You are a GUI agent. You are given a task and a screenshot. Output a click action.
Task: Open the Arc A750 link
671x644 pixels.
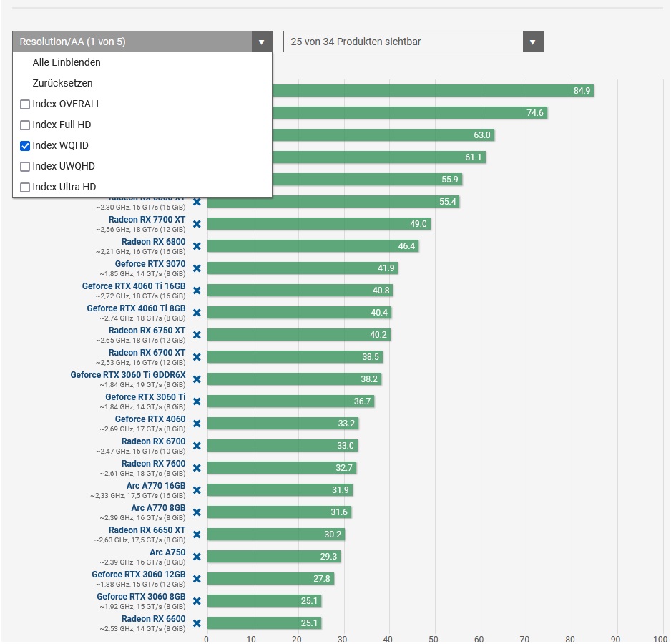click(167, 552)
